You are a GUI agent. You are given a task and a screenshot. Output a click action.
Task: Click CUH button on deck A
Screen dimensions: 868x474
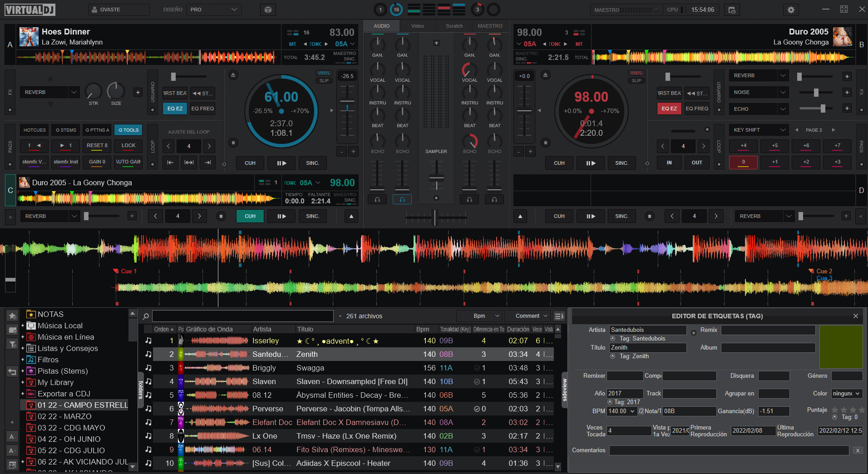(250, 163)
